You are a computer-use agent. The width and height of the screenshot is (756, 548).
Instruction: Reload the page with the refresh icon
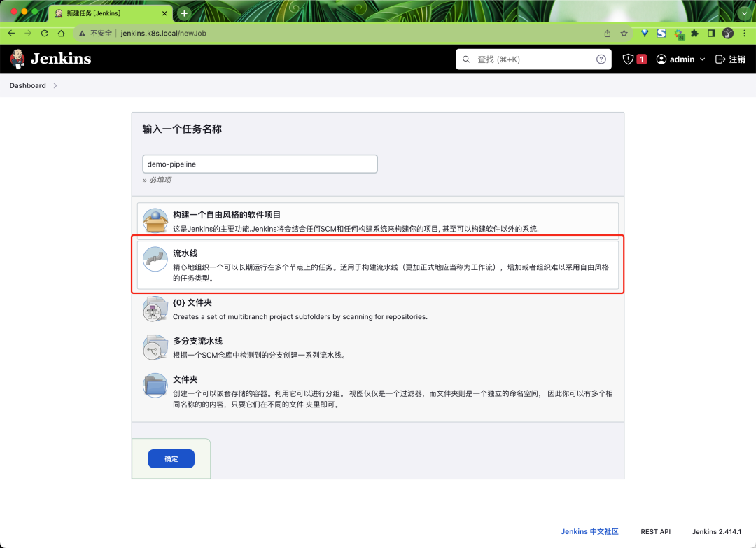[45, 34]
